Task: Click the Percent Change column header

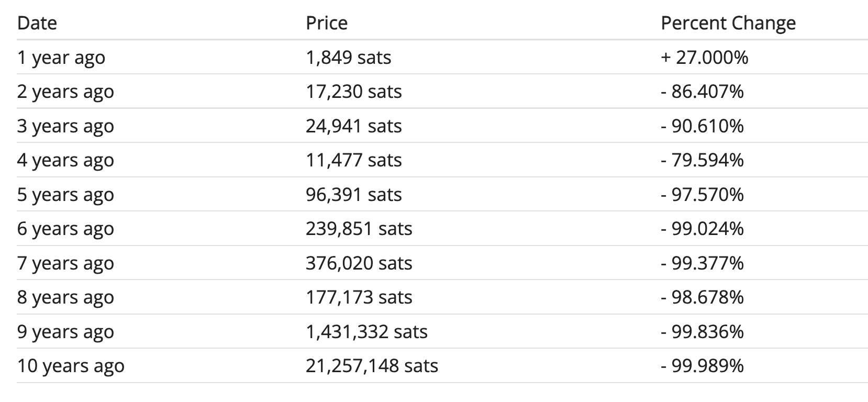Action: (x=728, y=23)
